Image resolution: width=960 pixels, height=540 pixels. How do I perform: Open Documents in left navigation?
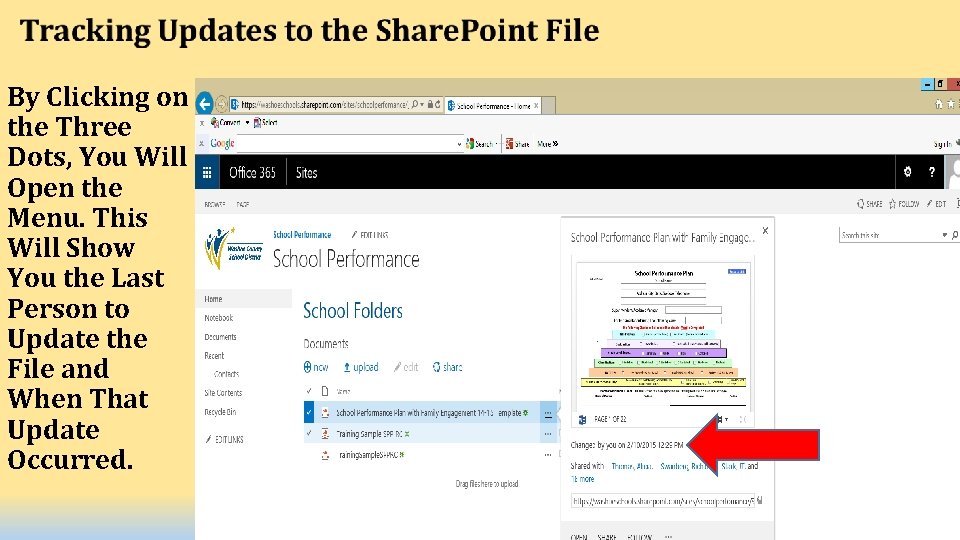(x=220, y=337)
